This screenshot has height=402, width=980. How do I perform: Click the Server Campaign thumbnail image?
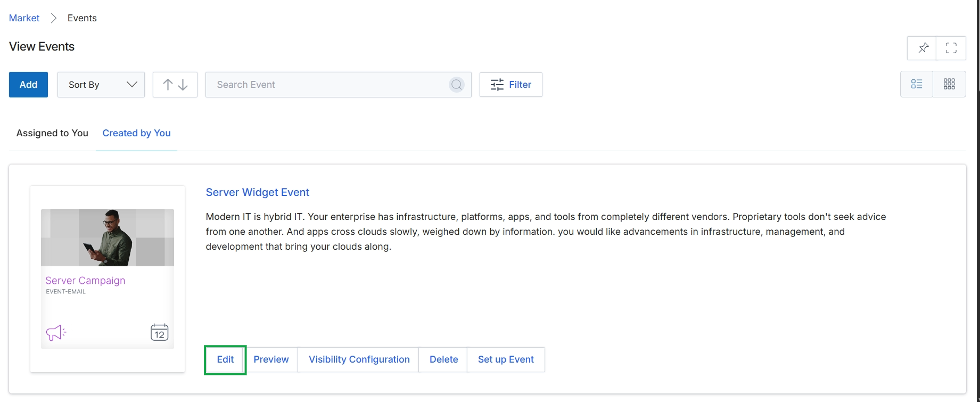click(108, 237)
